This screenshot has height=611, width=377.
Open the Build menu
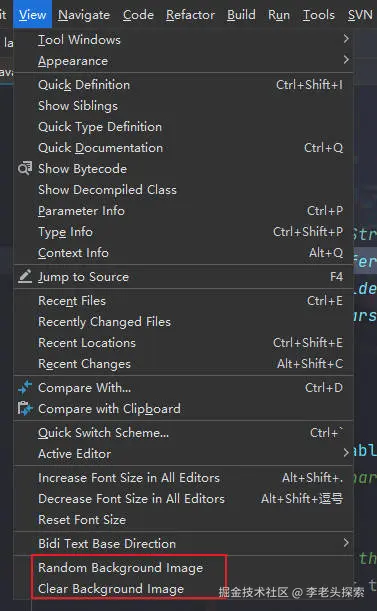coord(241,15)
